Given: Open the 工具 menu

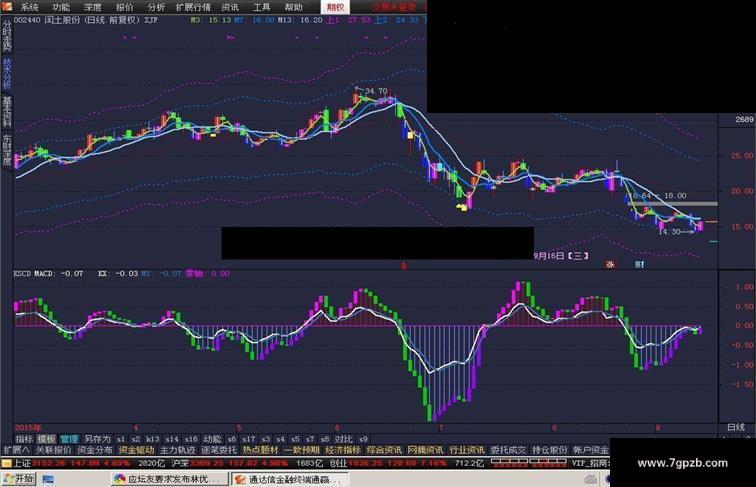Looking at the screenshot, I should tap(262, 7).
